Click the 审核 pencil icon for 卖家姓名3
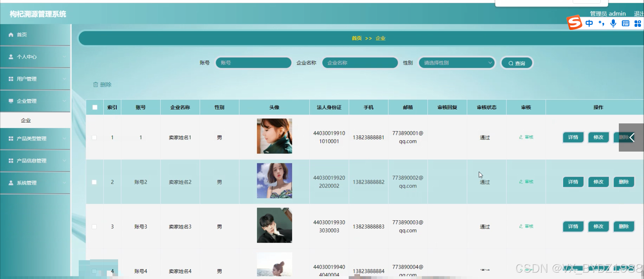The width and height of the screenshot is (644, 279). (x=521, y=226)
